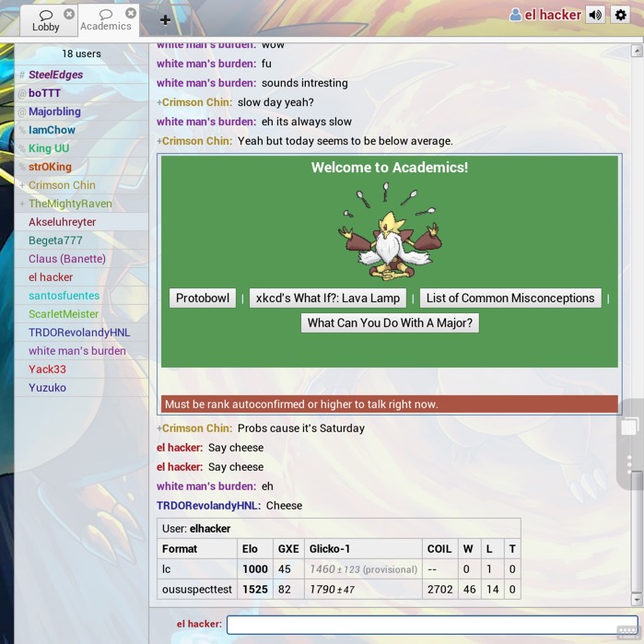Select TRDORevolandyHNL in user list
The height and width of the screenshot is (644, 644).
(79, 333)
